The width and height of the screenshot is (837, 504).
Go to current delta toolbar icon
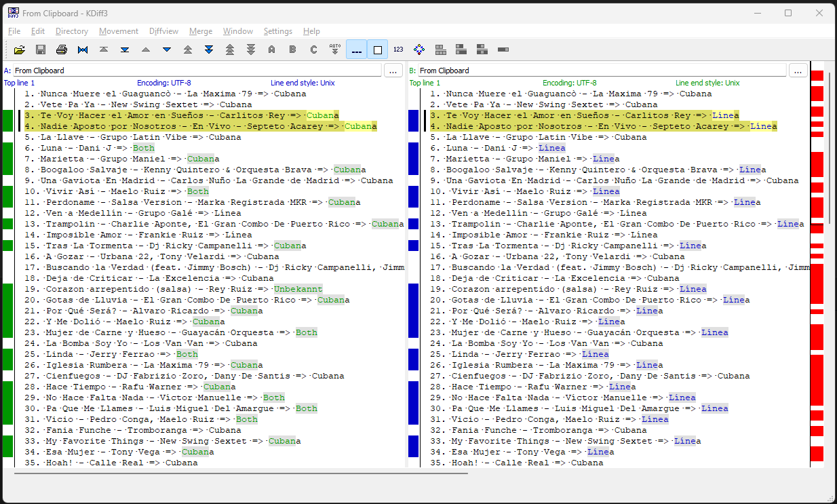(x=83, y=50)
